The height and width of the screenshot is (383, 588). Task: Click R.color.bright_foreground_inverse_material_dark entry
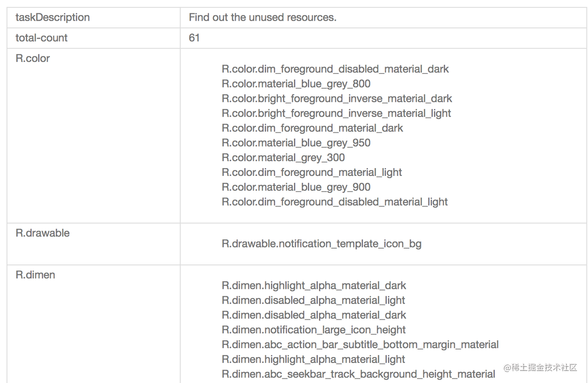point(337,98)
